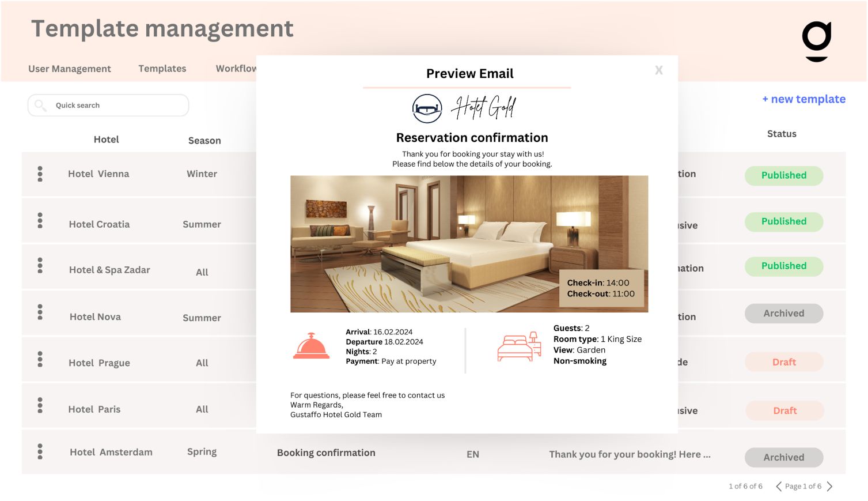Viewport: 868px width, 501px height.
Task: Click the Archived status of Hotel Nova
Action: point(784,313)
